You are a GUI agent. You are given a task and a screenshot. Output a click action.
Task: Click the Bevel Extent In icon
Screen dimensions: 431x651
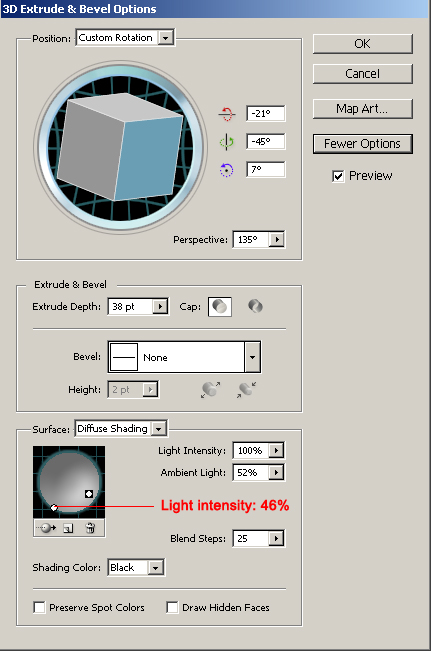coord(247,389)
